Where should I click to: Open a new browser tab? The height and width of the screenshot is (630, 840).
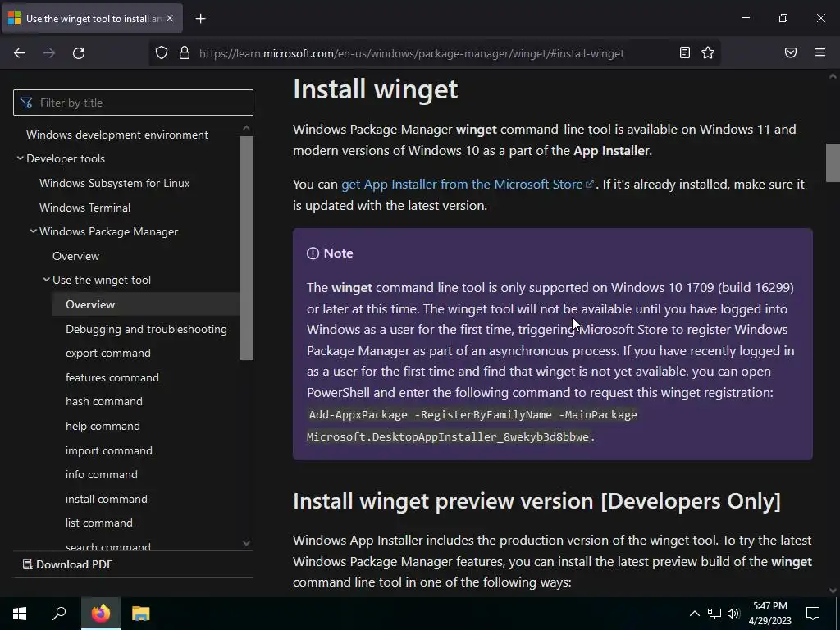200,19
